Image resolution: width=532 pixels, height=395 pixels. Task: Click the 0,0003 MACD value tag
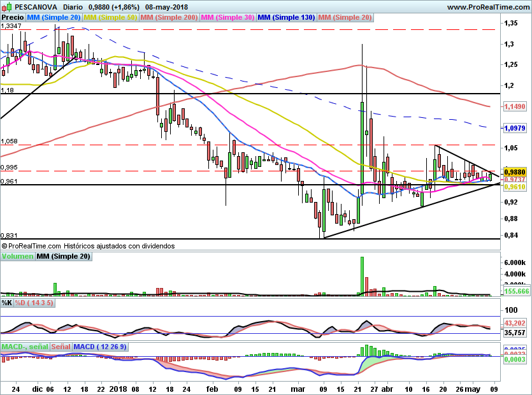(514, 359)
